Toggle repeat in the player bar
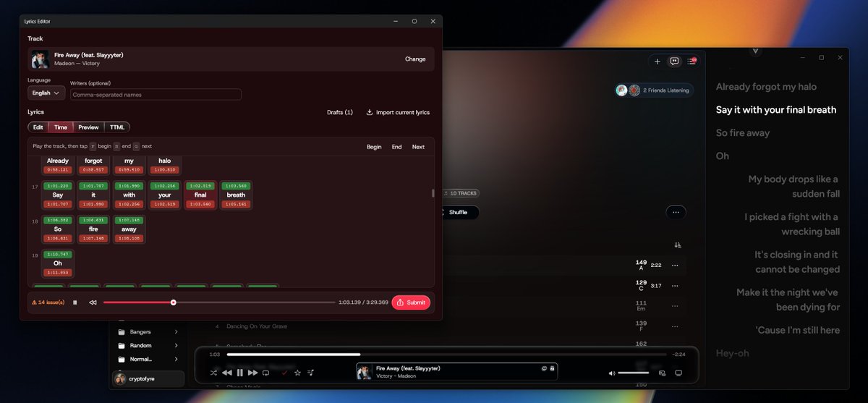 pos(265,373)
